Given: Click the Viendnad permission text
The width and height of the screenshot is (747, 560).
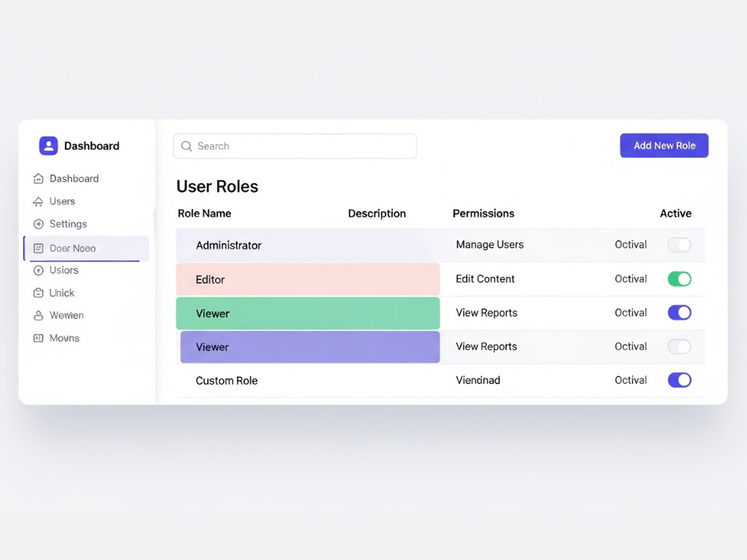Looking at the screenshot, I should point(478,380).
